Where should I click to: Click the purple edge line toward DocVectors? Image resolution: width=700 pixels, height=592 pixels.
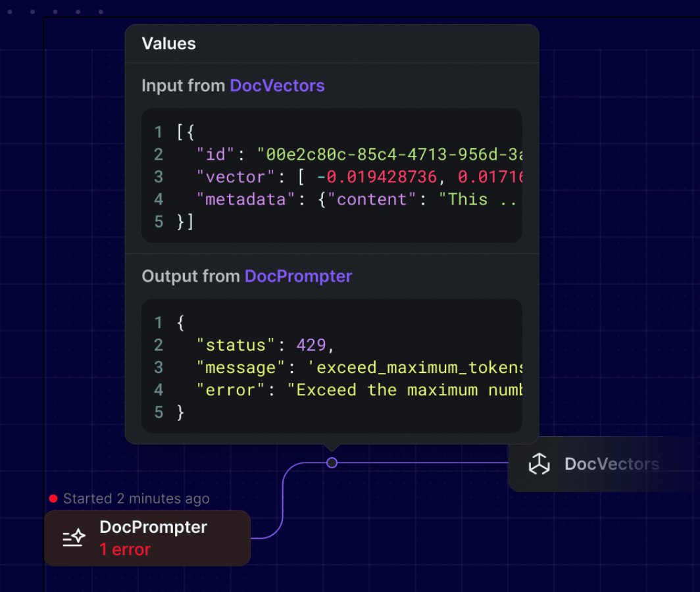(x=423, y=463)
